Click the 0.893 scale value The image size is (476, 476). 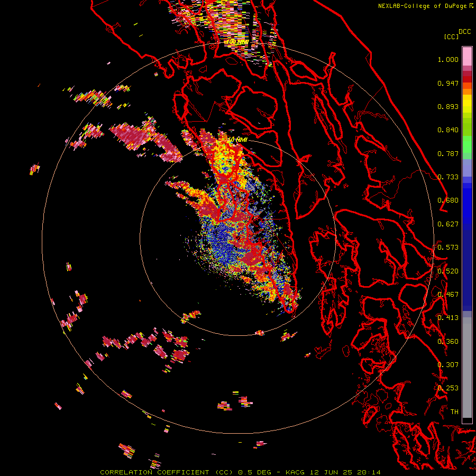point(448,106)
